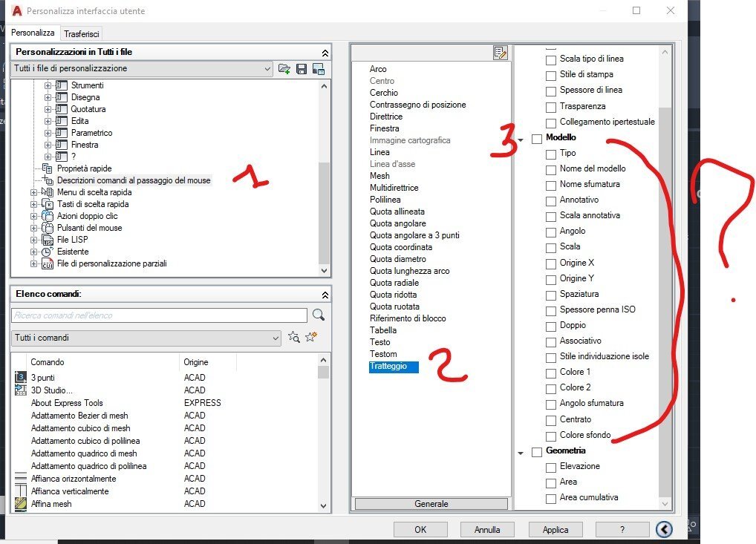Click the save customization files icon
The height and width of the screenshot is (544, 756).
point(302,69)
